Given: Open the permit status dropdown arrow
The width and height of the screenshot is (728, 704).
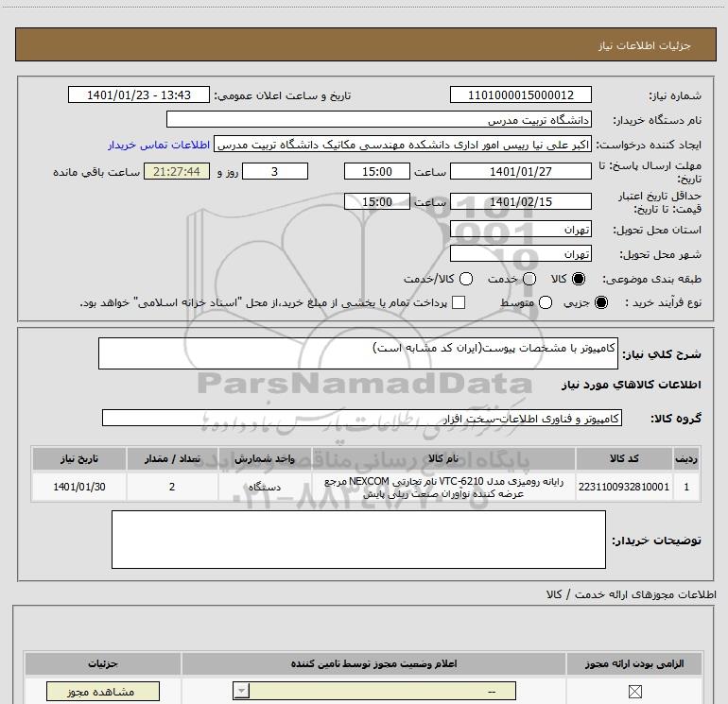Looking at the screenshot, I should click(241, 691).
